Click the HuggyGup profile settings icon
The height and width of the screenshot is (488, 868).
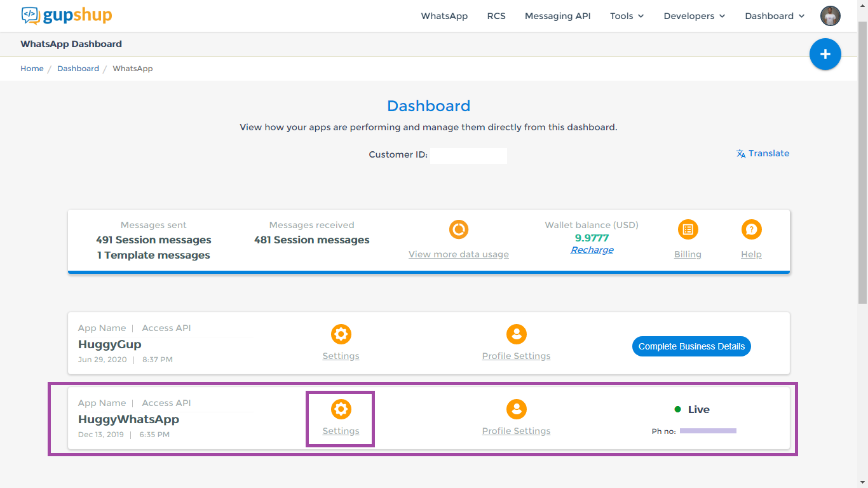point(517,334)
